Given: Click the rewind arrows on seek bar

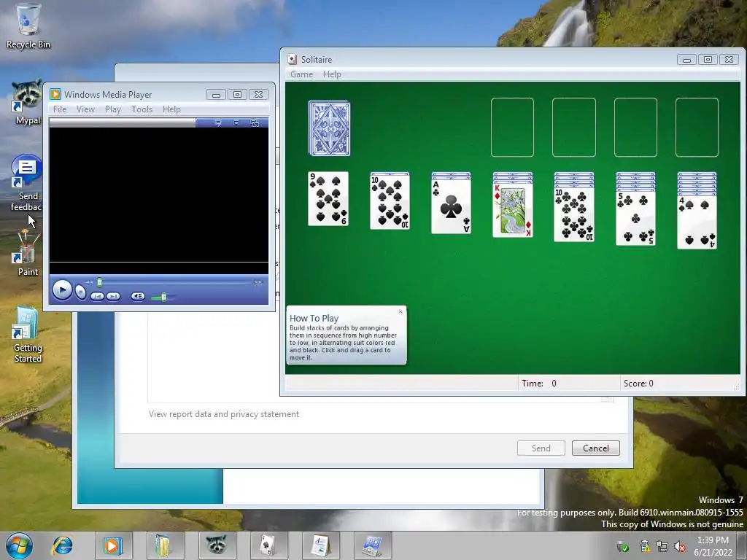Looking at the screenshot, I should click(90, 282).
